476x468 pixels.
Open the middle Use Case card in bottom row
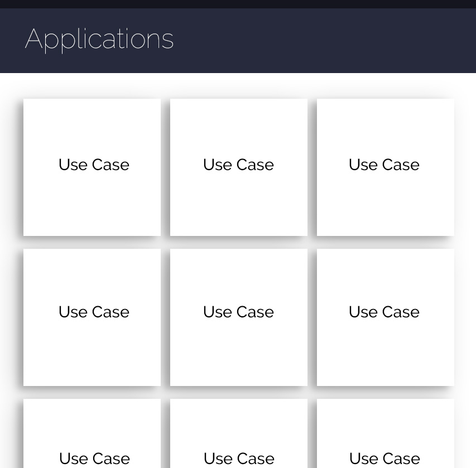click(239, 433)
